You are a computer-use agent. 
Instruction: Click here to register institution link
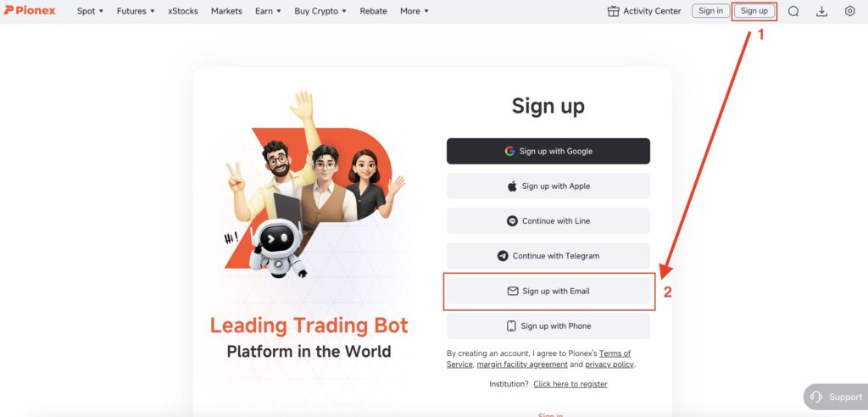[x=570, y=384]
